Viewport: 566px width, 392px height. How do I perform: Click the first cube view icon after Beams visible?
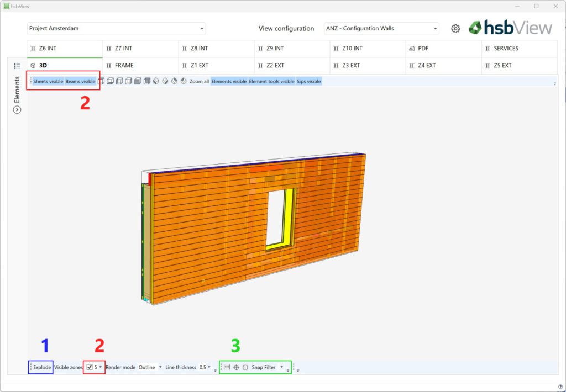(101, 81)
